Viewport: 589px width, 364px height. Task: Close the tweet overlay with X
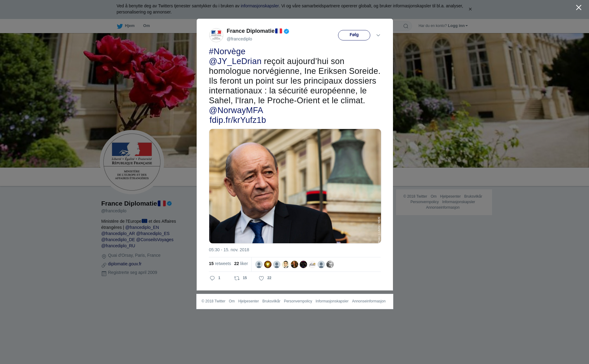click(579, 8)
